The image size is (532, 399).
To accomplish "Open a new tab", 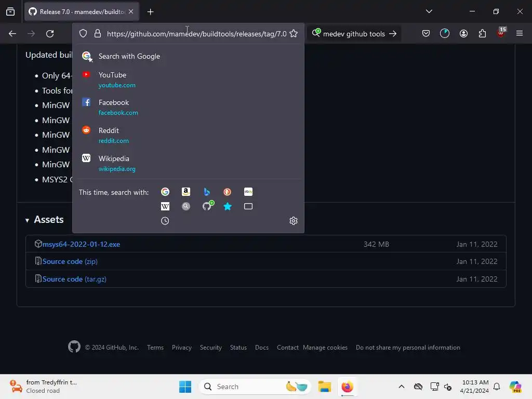I will tap(150, 12).
